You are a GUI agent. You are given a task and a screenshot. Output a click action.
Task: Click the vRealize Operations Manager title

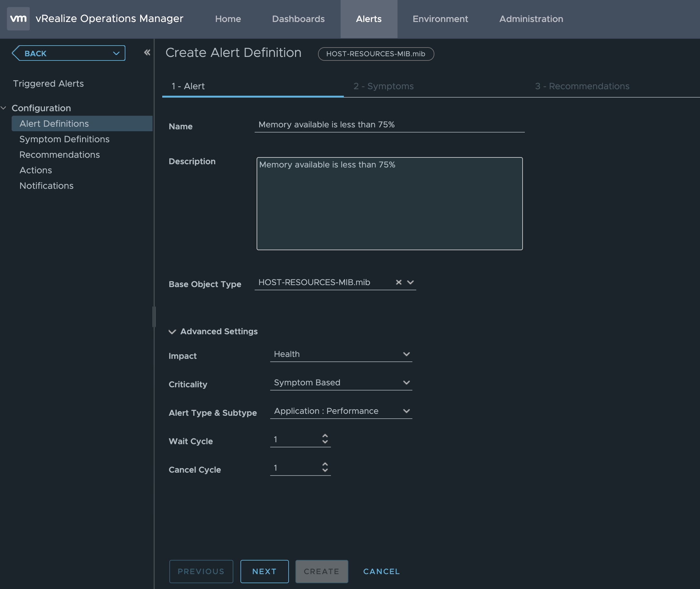[x=109, y=19]
